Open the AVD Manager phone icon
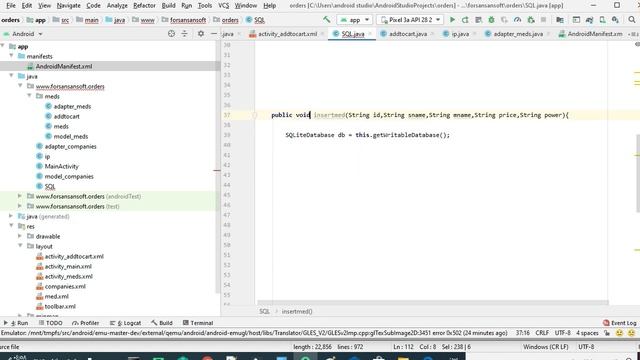Screen dimensions: 640x360 (x=602, y=20)
